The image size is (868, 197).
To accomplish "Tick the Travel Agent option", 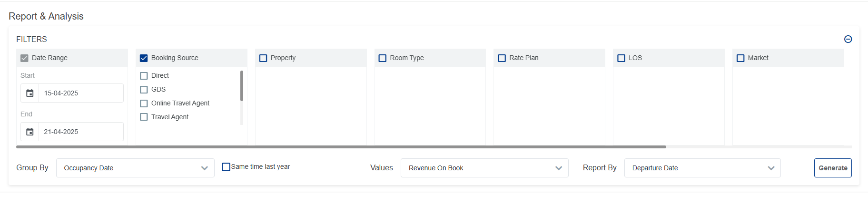I will (x=144, y=117).
